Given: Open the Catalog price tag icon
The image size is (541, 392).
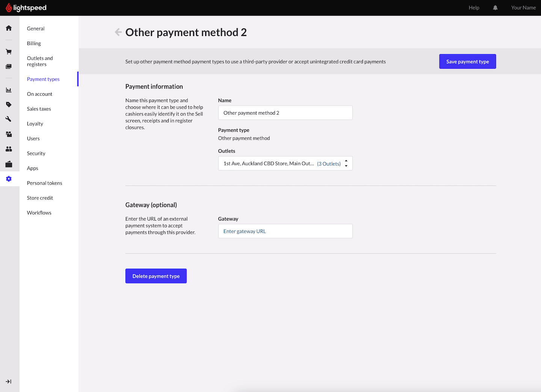Looking at the screenshot, I should (9, 104).
